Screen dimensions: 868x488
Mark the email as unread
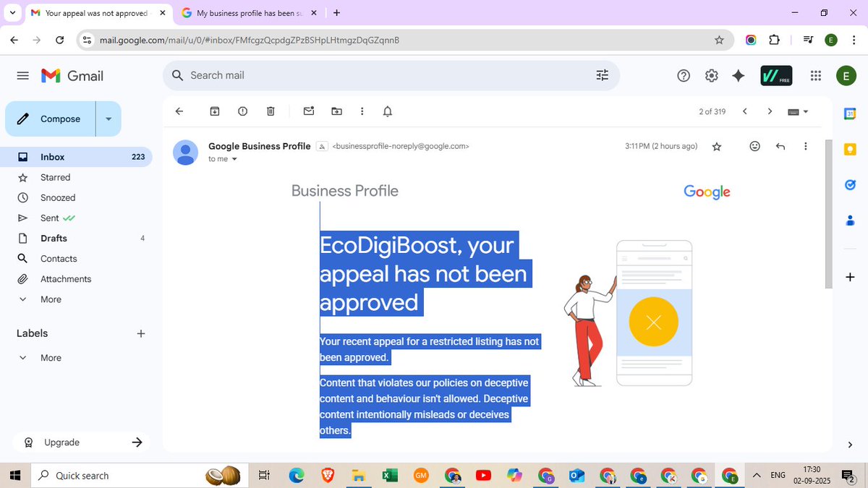[x=309, y=111]
